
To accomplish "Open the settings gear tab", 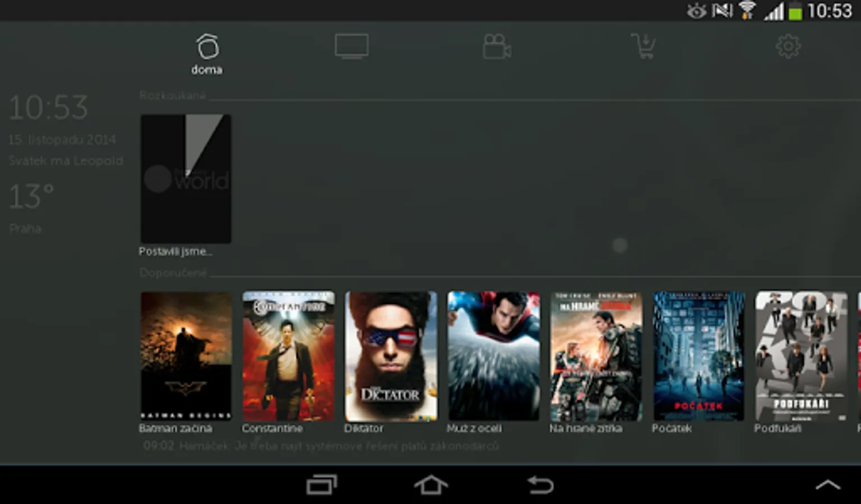I will pyautogui.click(x=788, y=46).
